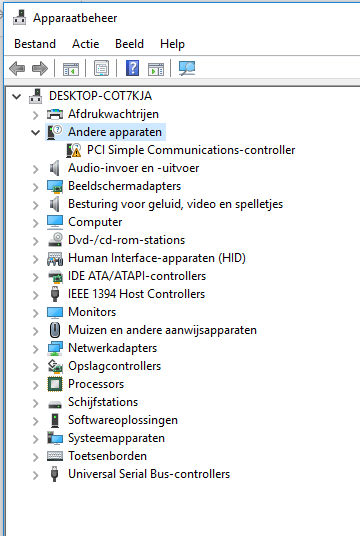This screenshot has height=536, width=360.
Task: Click the show/hide action pane icon
Action: 156,68
